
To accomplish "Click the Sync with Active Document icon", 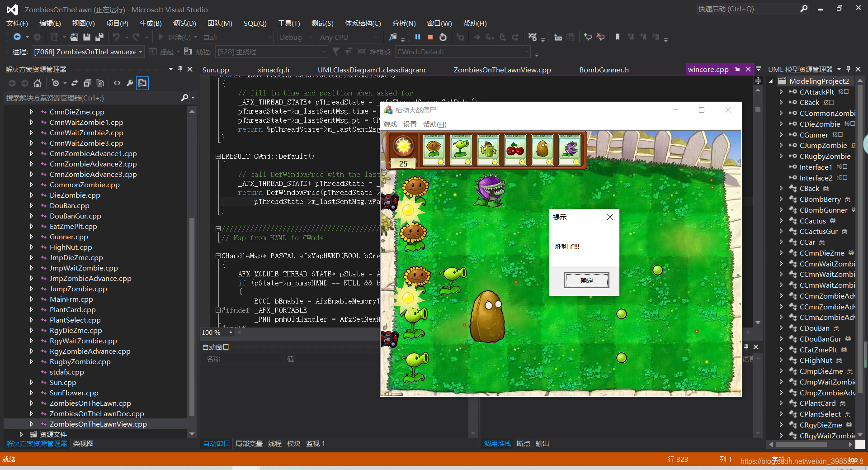I will coord(75,83).
